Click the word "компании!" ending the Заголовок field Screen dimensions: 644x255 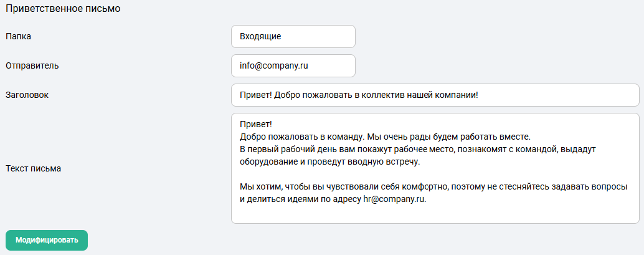tap(457, 95)
